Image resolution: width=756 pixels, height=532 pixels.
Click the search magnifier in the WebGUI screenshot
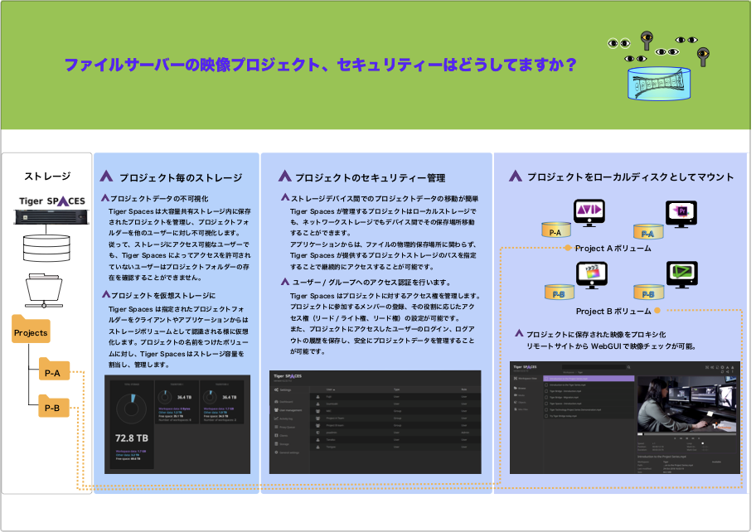tap(628, 367)
